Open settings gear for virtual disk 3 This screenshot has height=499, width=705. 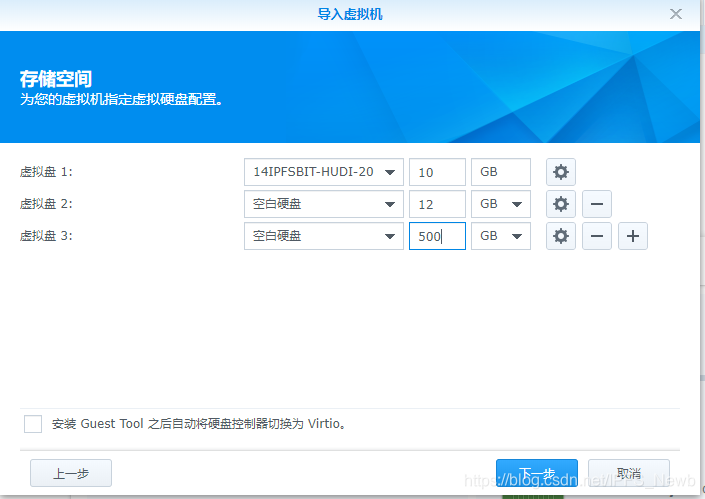[x=561, y=236]
